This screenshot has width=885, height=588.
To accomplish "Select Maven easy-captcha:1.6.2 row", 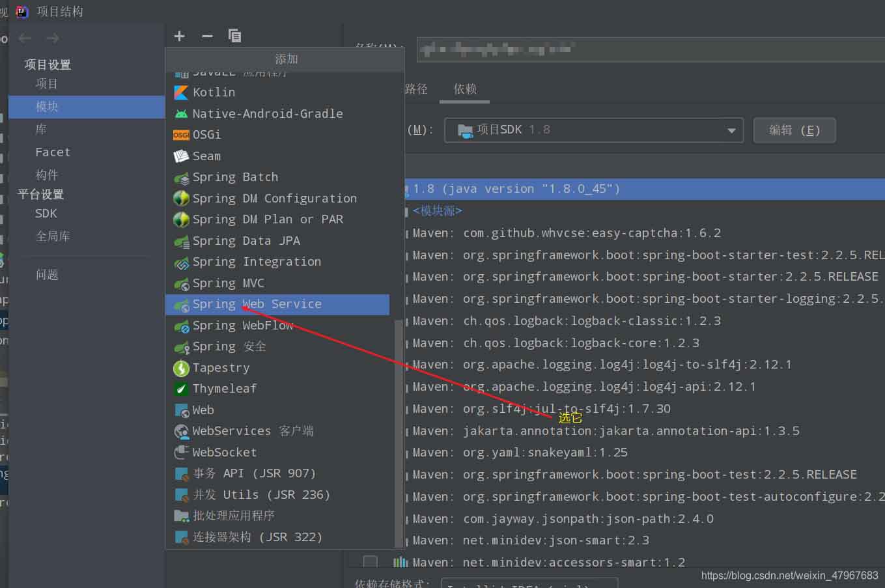I will coord(645,233).
